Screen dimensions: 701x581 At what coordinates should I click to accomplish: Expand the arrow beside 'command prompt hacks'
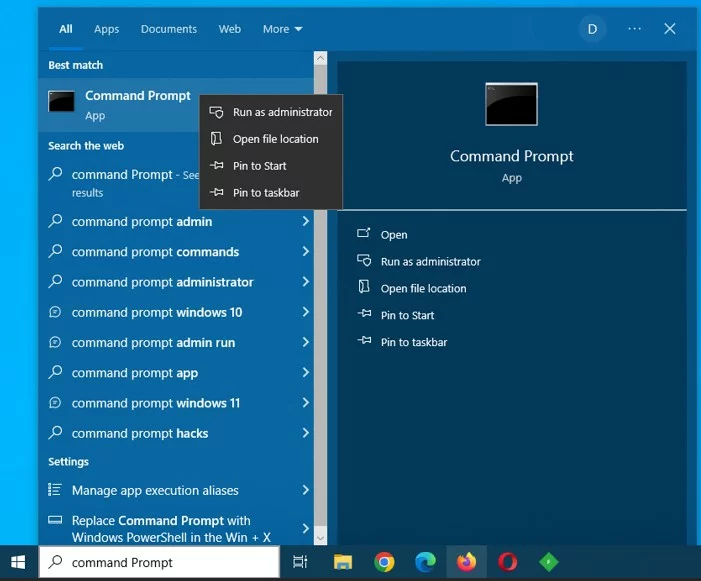[306, 433]
